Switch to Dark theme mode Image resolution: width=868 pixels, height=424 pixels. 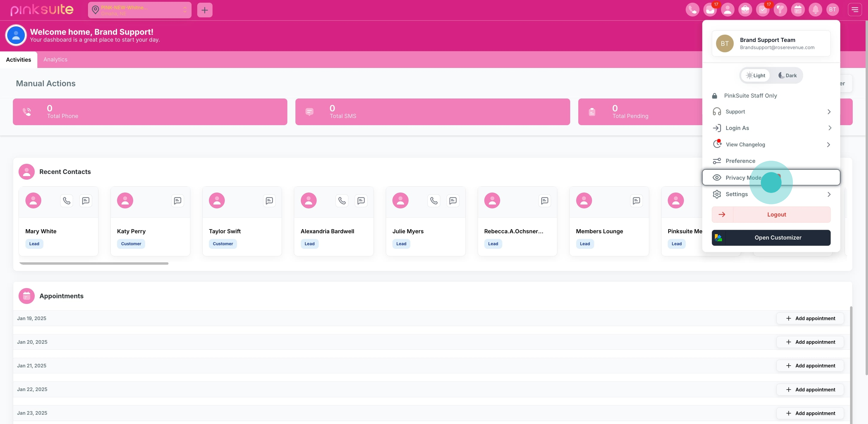click(787, 75)
